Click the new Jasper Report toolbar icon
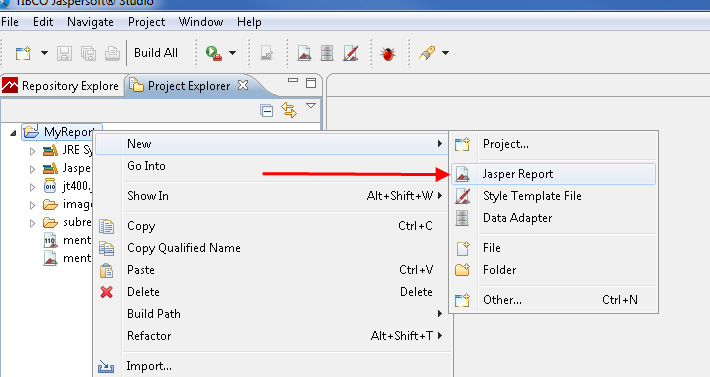The height and width of the screenshot is (377, 710). click(304, 53)
